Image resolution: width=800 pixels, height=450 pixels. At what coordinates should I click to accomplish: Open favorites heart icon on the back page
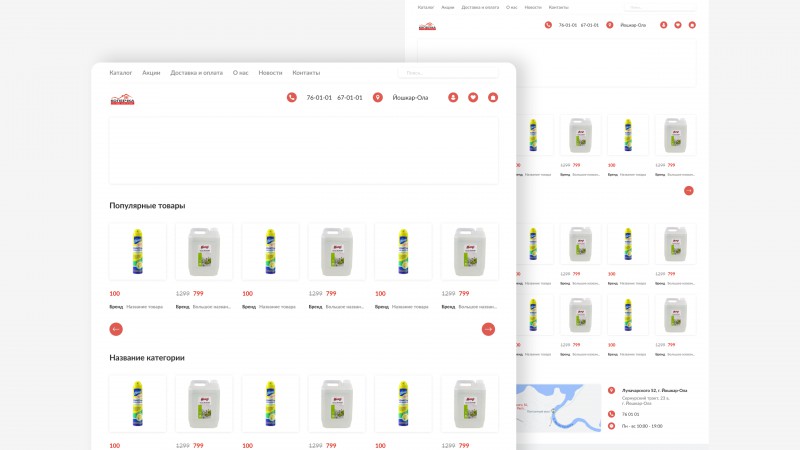coord(678,25)
